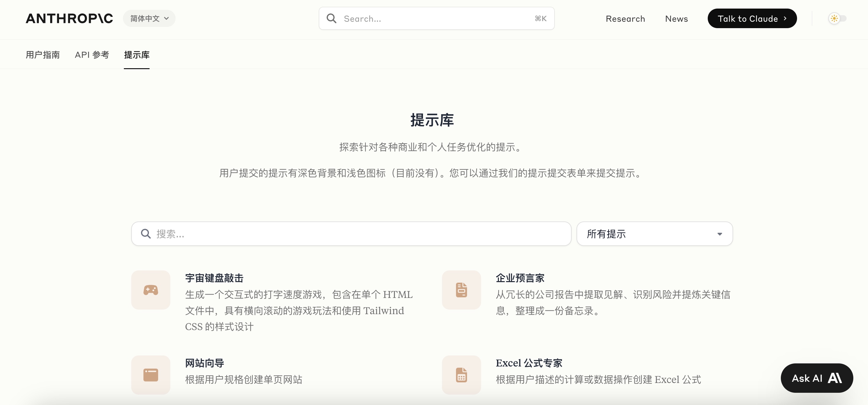Click the spreadsheet icon for Excel 公式专家
Image resolution: width=868 pixels, height=405 pixels.
pos(461,375)
